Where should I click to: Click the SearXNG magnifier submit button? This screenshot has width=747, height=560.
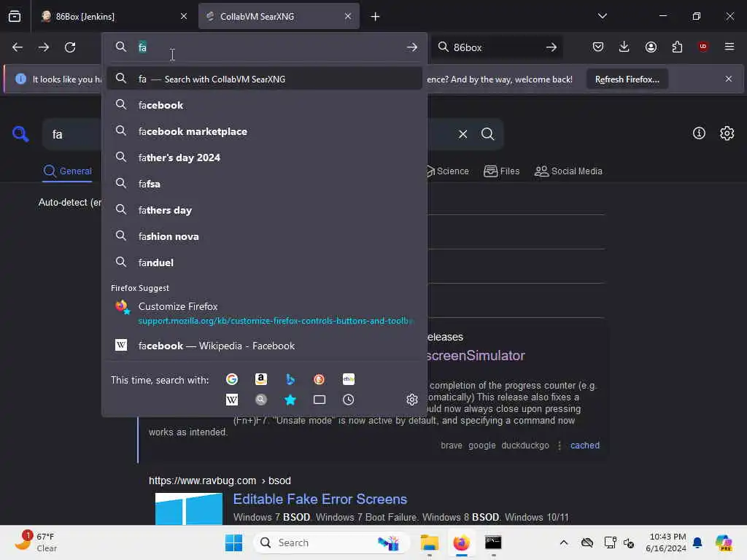tap(487, 134)
